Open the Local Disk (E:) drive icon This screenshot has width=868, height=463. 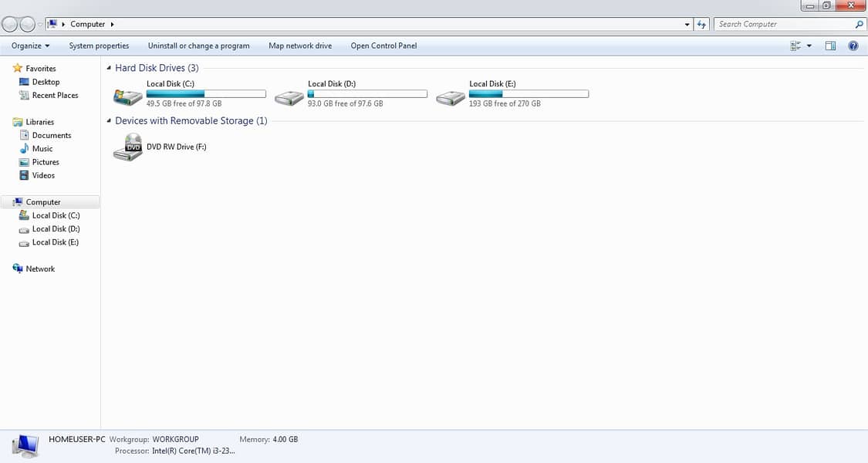tap(451, 97)
